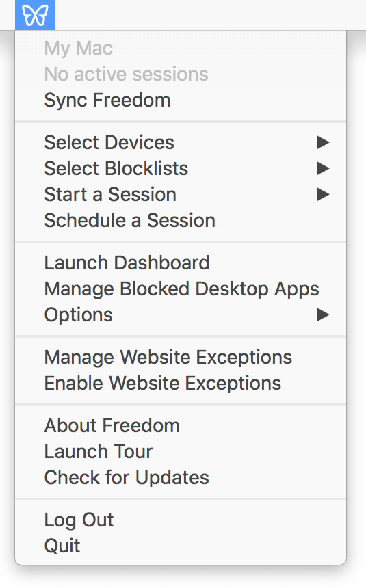Expand the Select Blocklists submenu arrow
366x588 pixels.
[323, 168]
